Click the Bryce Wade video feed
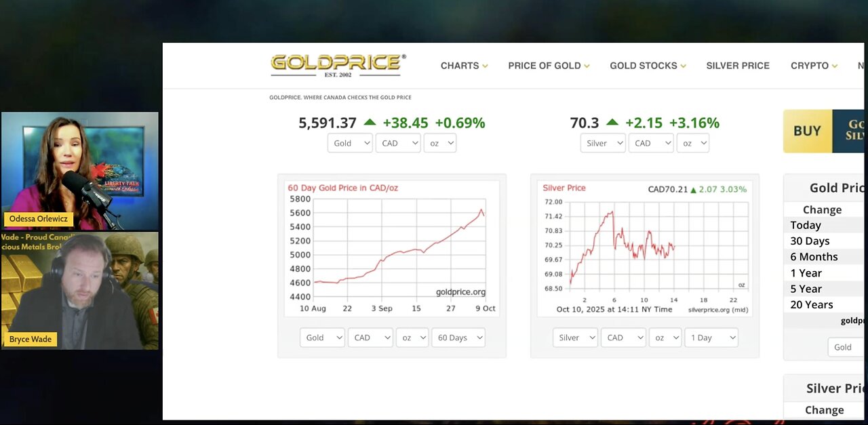This screenshot has height=425, width=868. coord(80,291)
